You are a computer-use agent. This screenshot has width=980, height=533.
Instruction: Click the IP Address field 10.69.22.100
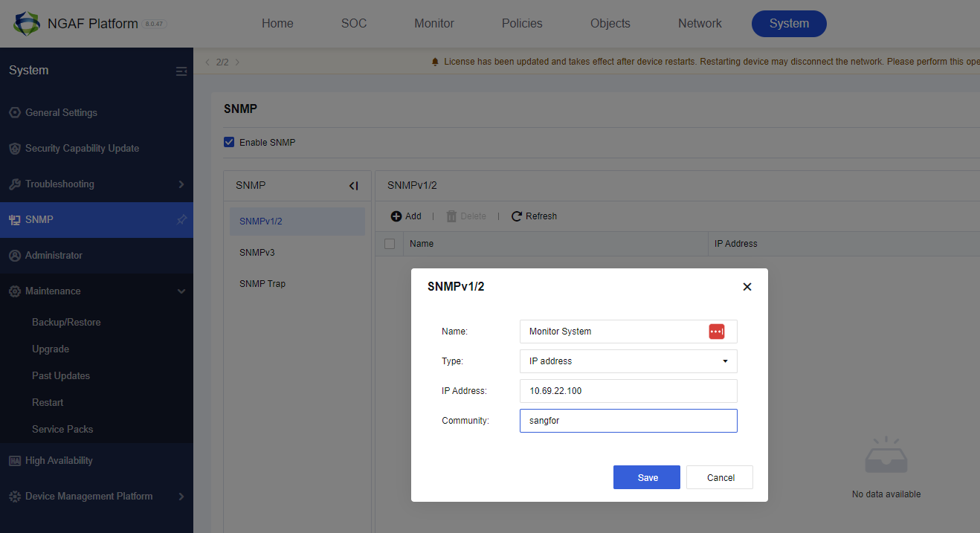point(628,391)
